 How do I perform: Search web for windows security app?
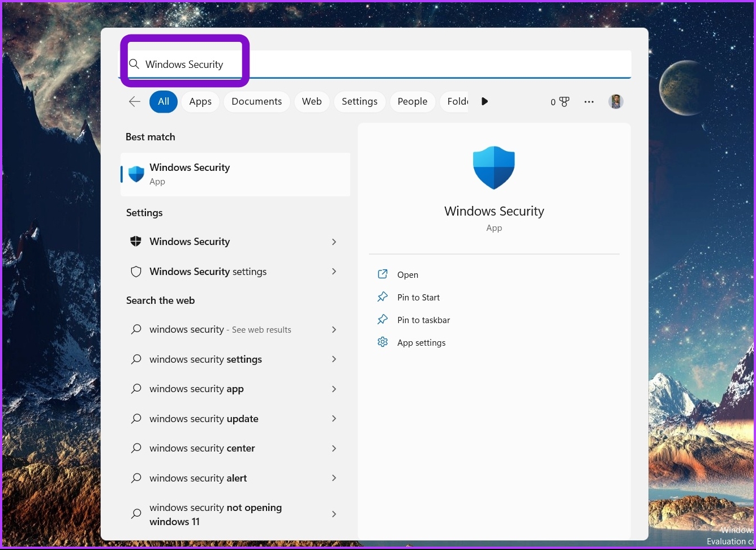click(x=235, y=389)
